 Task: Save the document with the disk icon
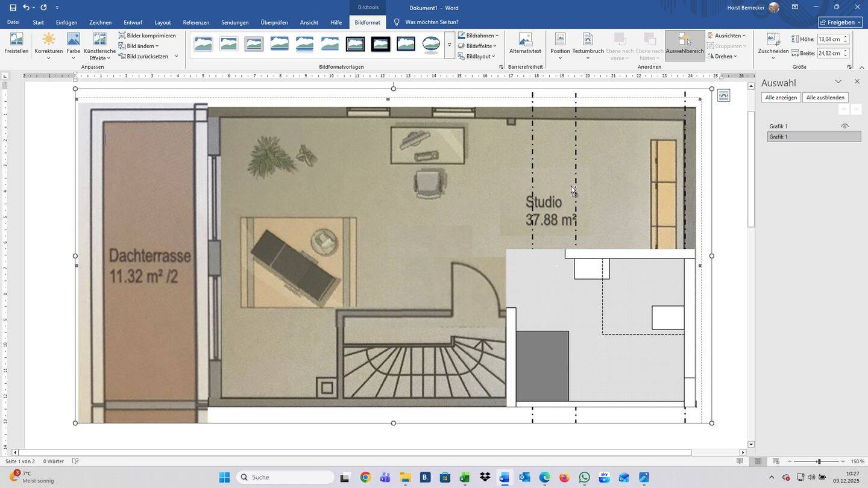(x=13, y=8)
